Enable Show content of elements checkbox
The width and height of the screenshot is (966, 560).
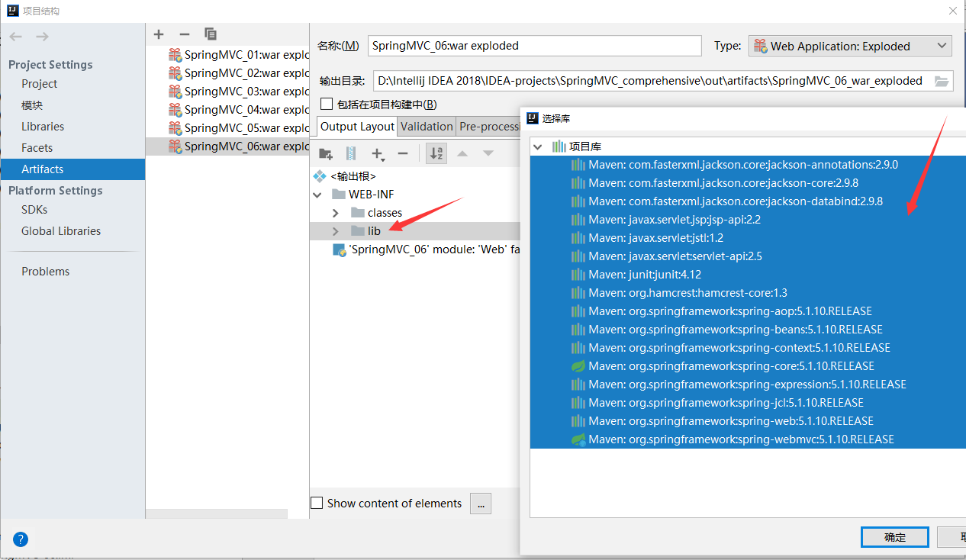click(x=317, y=504)
